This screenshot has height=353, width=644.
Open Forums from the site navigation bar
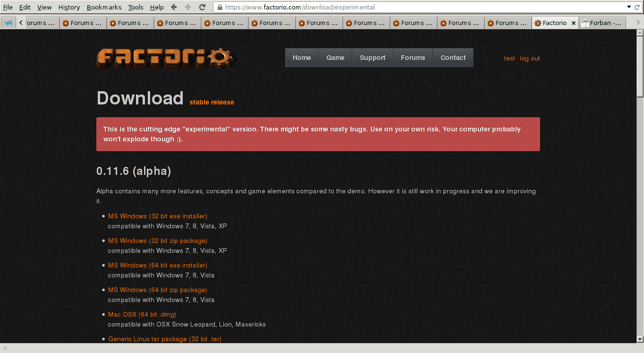(413, 58)
